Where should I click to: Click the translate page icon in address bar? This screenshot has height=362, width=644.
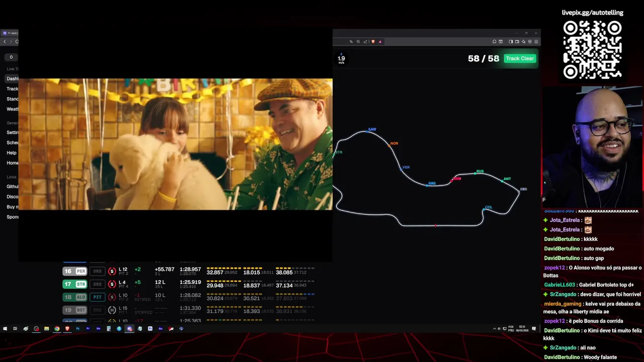[x=351, y=42]
